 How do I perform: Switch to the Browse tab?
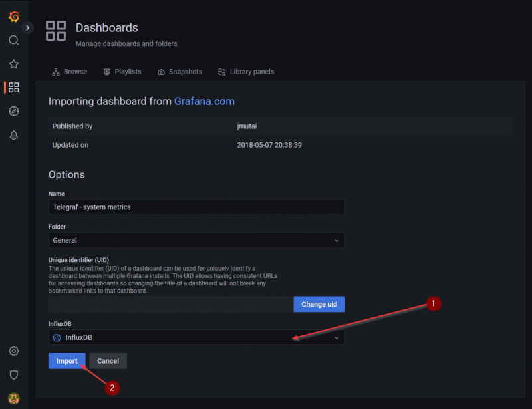(x=69, y=72)
